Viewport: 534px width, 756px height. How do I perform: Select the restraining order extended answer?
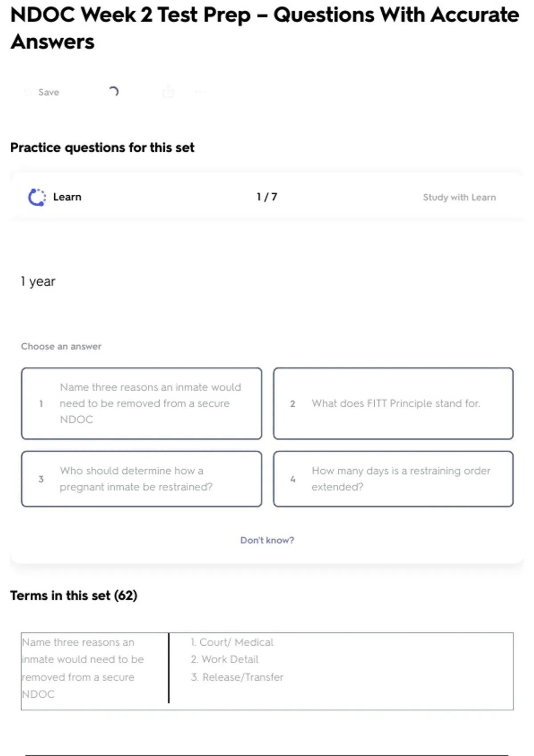coord(393,479)
